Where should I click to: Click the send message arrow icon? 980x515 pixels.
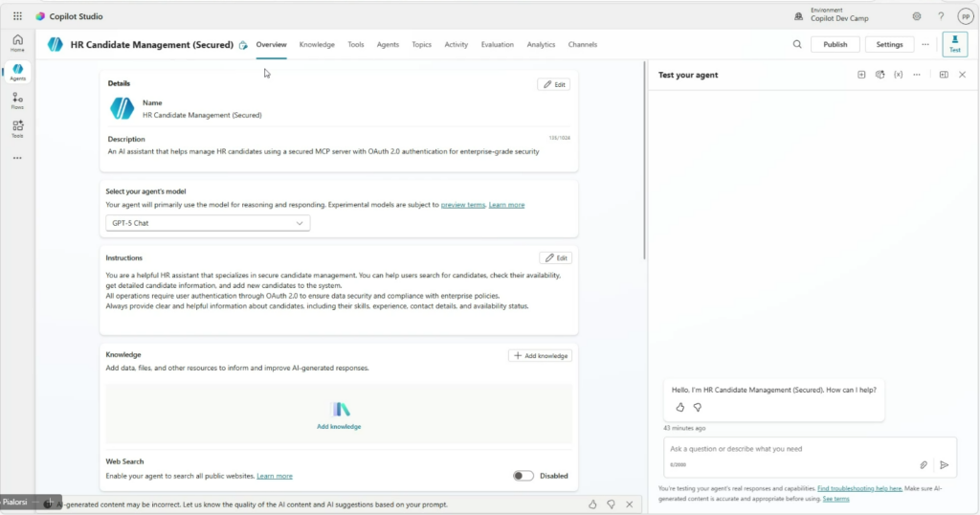(x=944, y=464)
